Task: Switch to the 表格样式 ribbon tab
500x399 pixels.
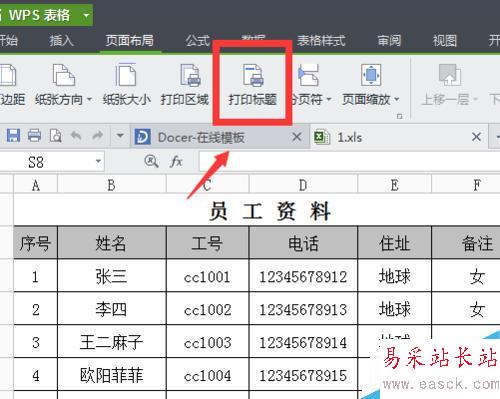Action: (x=321, y=41)
